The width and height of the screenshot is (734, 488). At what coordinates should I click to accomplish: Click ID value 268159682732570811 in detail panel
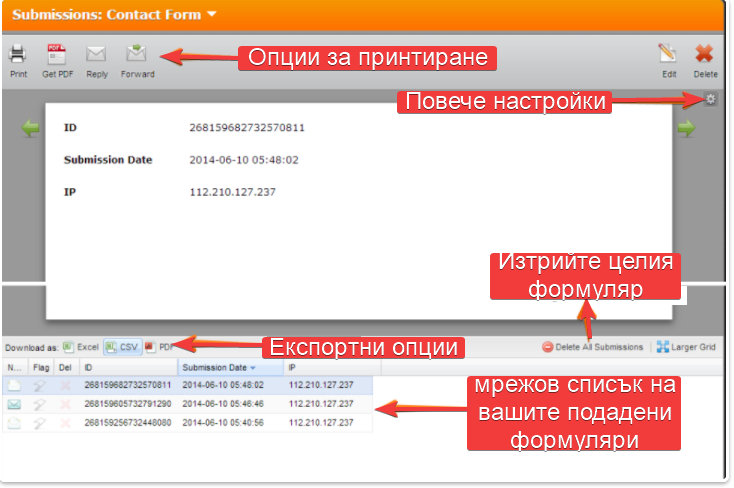click(x=247, y=127)
